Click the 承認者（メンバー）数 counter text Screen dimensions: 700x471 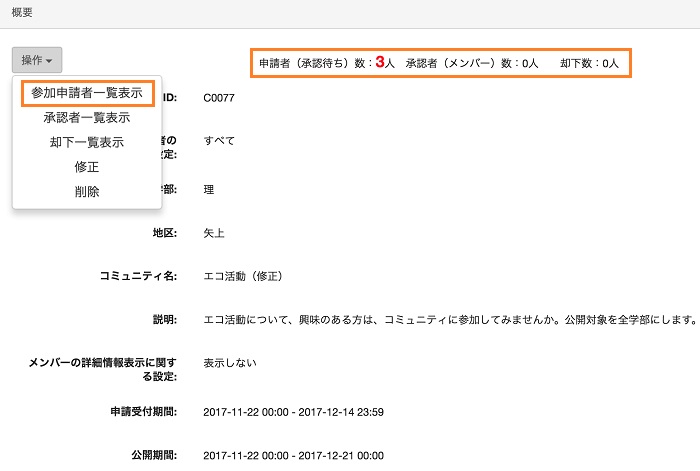[x=472, y=63]
